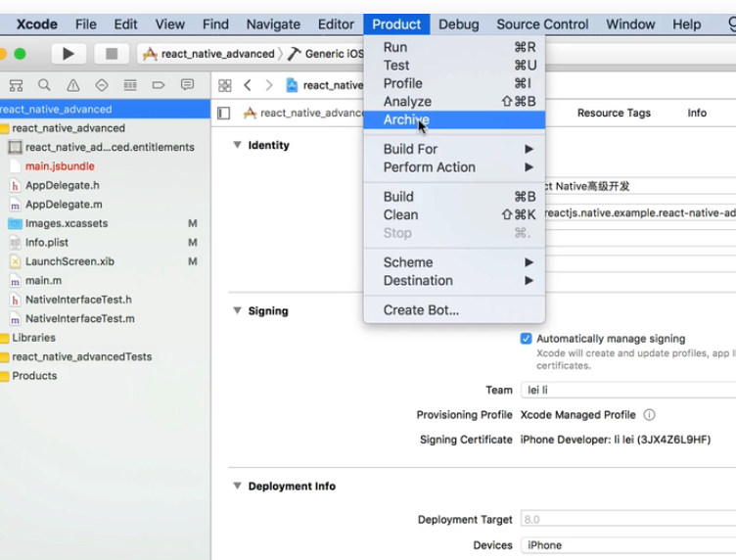
Task: Go back with the left chevron
Action: (x=248, y=85)
